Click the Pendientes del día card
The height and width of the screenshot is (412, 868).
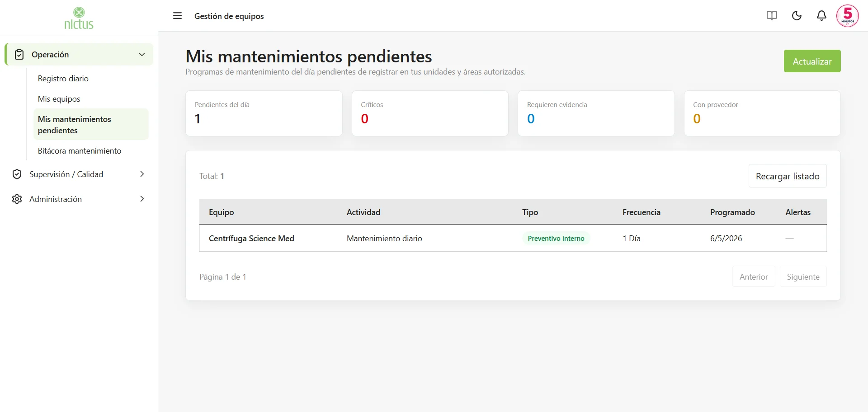264,113
